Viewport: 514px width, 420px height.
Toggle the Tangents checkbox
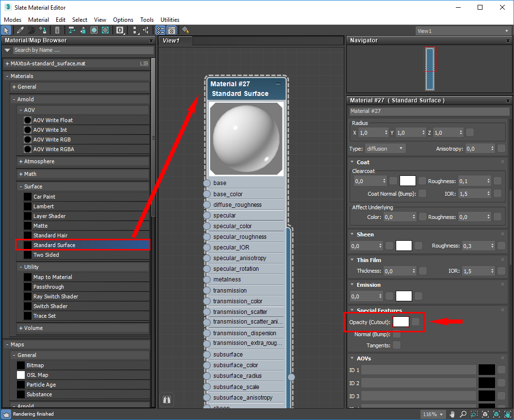(x=397, y=345)
